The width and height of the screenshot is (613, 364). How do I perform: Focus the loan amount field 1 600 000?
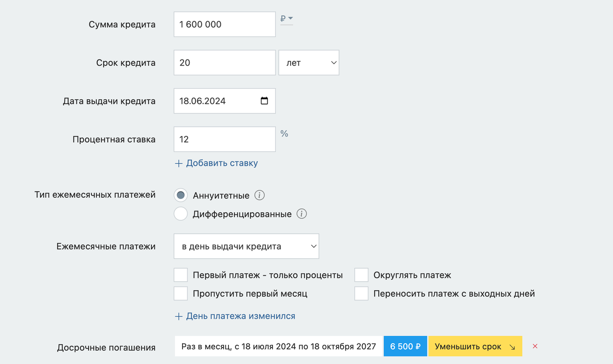225,24
